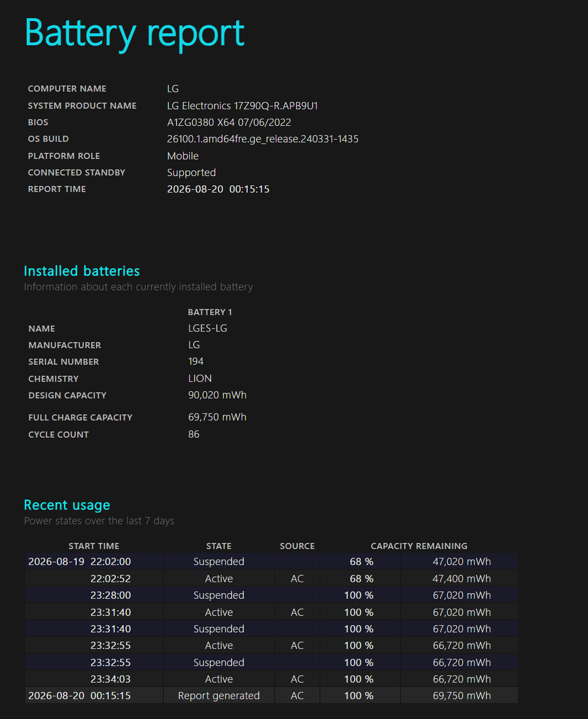Screen dimensions: 588x719
Task: Click the "Battery report" page title
Action: click(x=135, y=34)
